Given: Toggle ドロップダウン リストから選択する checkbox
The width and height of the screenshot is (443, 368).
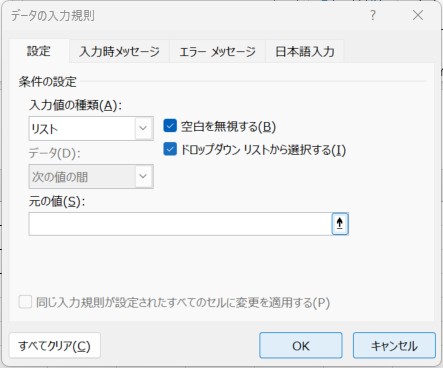Looking at the screenshot, I should pos(170,149).
